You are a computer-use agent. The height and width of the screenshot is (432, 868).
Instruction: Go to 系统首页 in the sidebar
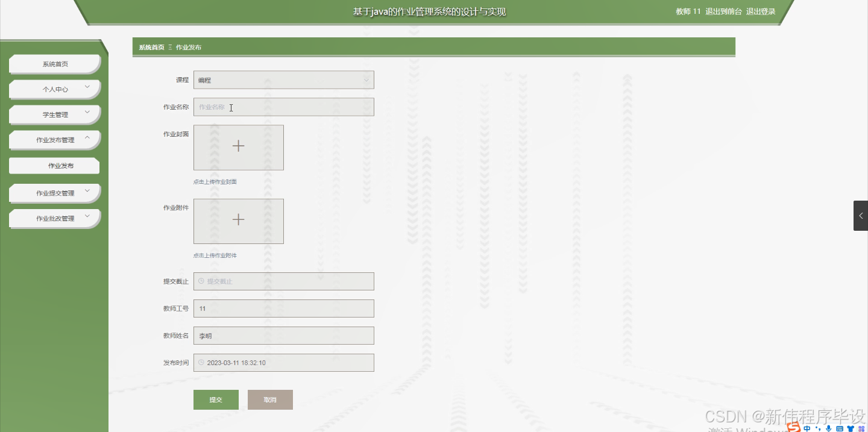[x=55, y=64]
